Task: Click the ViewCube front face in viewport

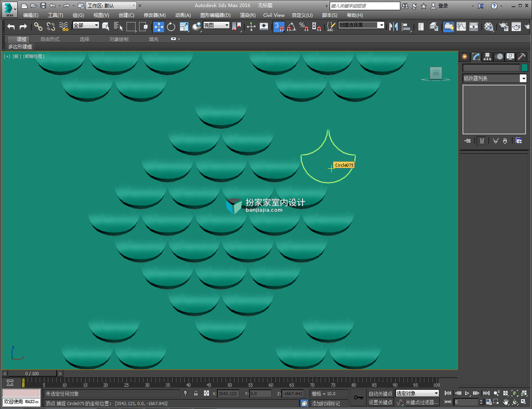Action: 436,73
